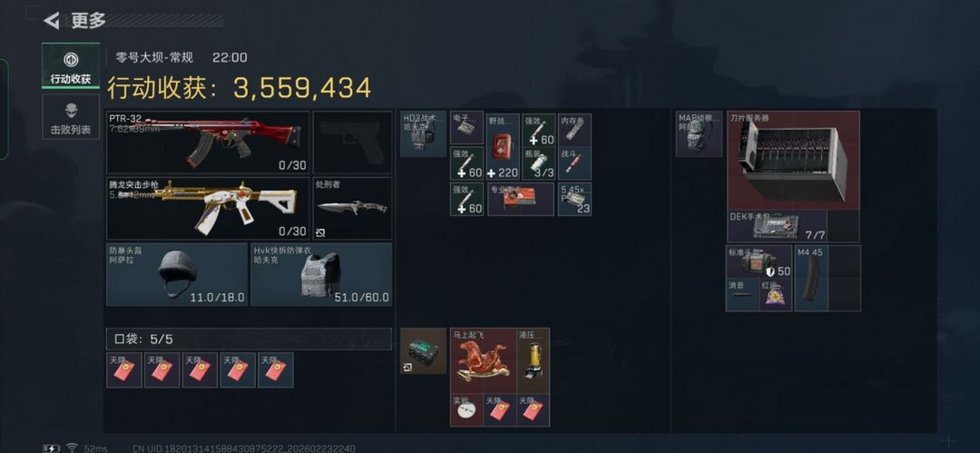Image resolution: width=980 pixels, height=453 pixels.
Task: Click the empty pistol slot
Action: (x=352, y=143)
